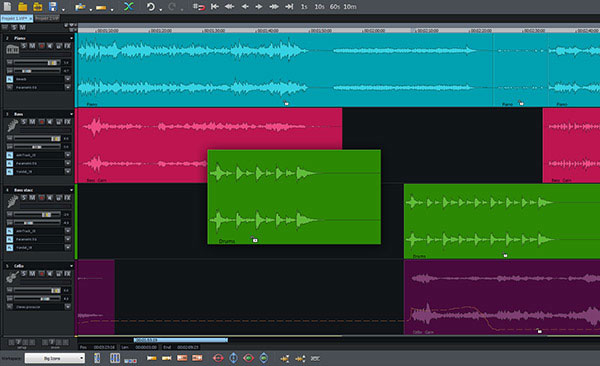Click the second folder icon in the toolbar
This screenshot has width=600, height=366.
[x=38, y=7]
